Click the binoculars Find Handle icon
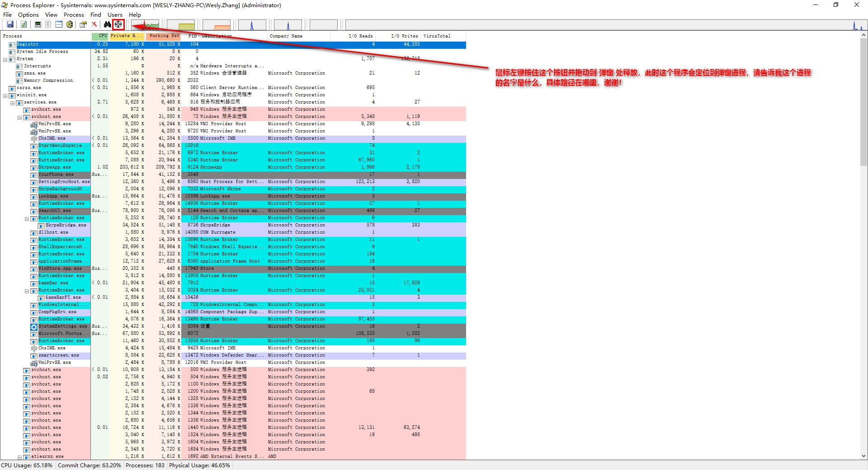This screenshot has height=470, width=868. pos(107,24)
